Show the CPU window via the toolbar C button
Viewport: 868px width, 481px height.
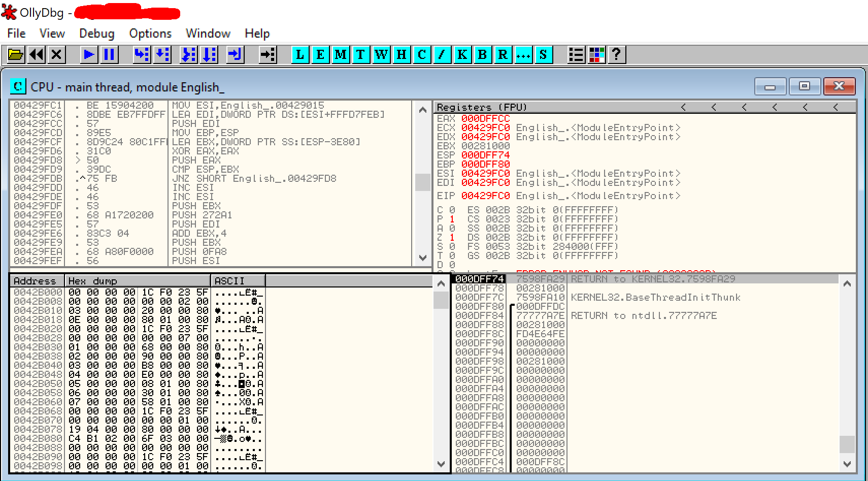point(422,54)
